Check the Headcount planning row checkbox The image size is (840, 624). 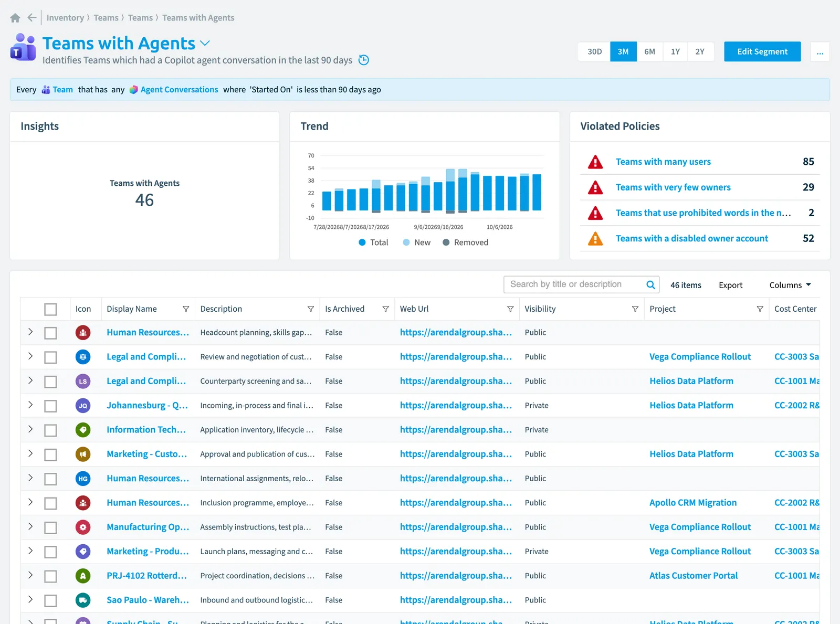pyautogui.click(x=50, y=333)
